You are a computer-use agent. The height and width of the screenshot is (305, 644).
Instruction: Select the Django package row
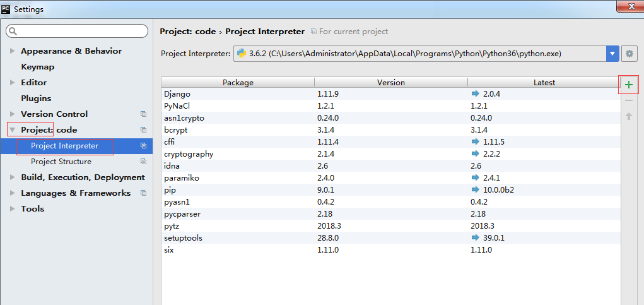tap(390, 93)
